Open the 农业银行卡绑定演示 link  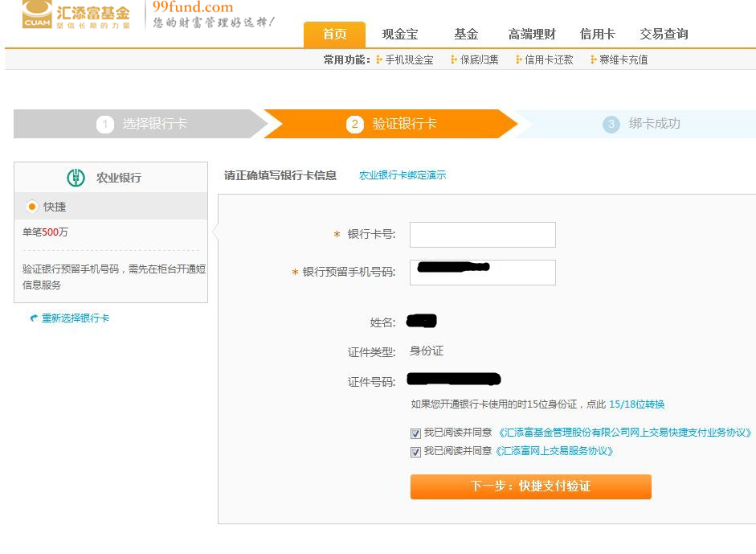pyautogui.click(x=403, y=175)
